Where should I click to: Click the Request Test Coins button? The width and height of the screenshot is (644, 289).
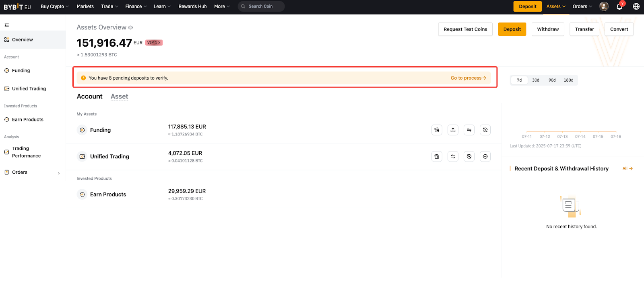pyautogui.click(x=465, y=29)
